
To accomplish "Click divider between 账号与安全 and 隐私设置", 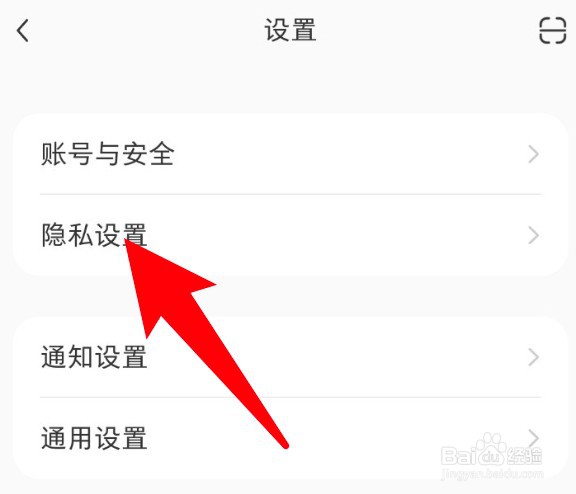I will pyautogui.click(x=290, y=194).
